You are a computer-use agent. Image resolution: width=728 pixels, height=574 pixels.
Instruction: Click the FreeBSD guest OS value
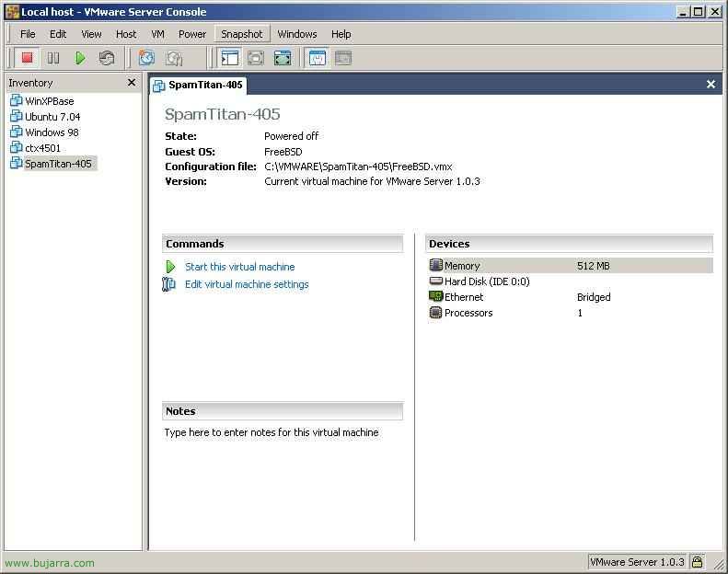(283, 152)
